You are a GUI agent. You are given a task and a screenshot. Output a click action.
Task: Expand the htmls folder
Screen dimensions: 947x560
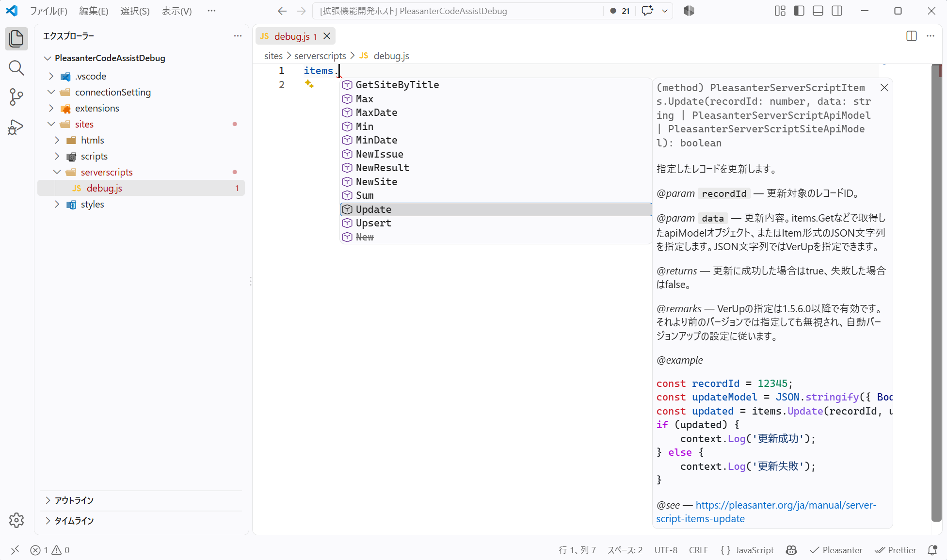click(x=57, y=140)
